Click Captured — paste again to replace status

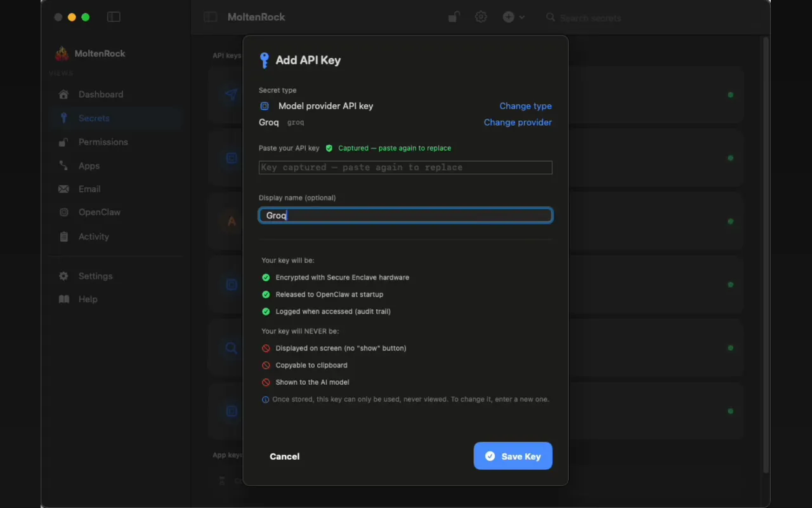pyautogui.click(x=395, y=148)
